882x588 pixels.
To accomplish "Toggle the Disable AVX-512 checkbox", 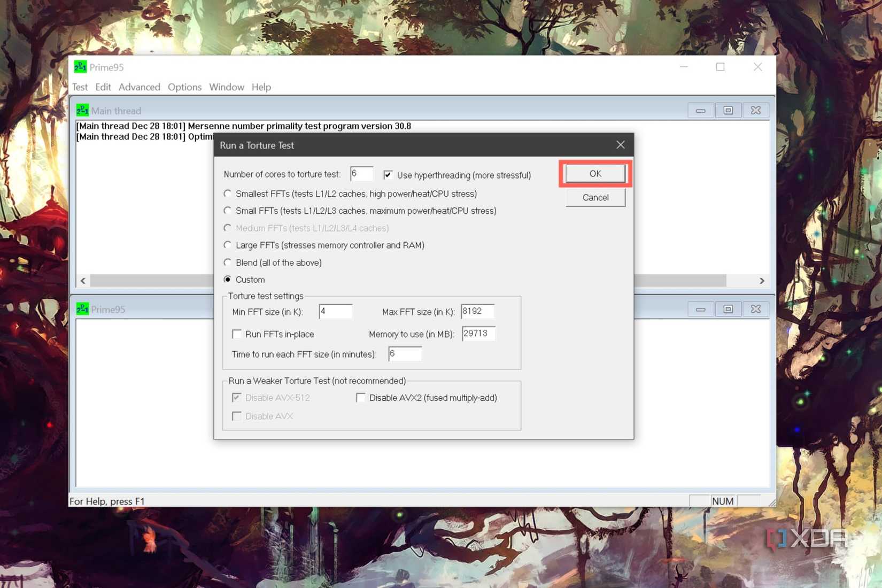I will tap(237, 398).
